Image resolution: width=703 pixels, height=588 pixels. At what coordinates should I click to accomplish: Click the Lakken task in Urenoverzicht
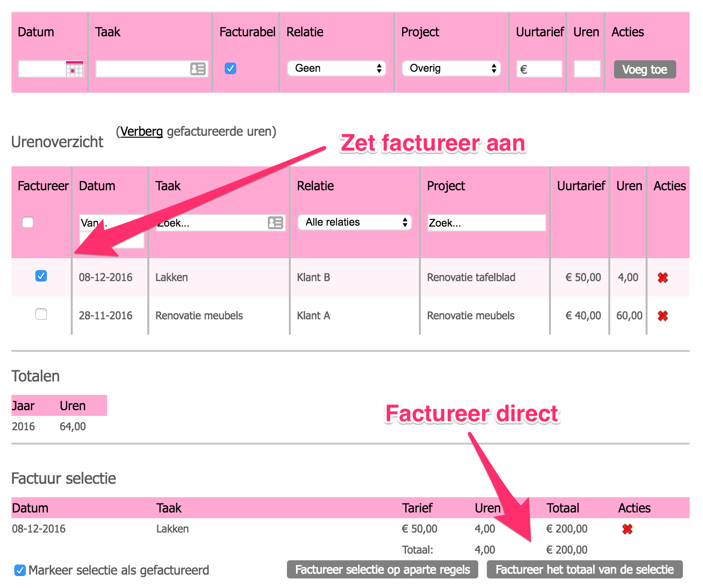point(172,277)
